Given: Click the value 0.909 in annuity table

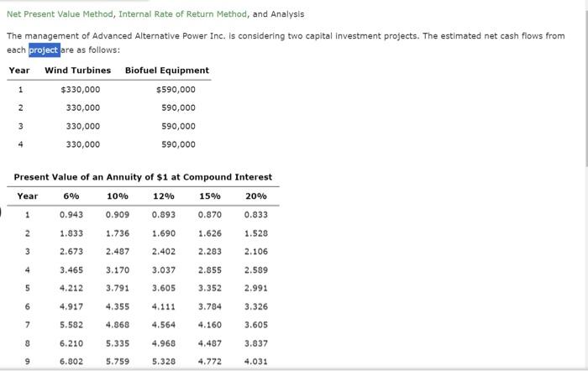Looking at the screenshot, I should click(x=118, y=215).
